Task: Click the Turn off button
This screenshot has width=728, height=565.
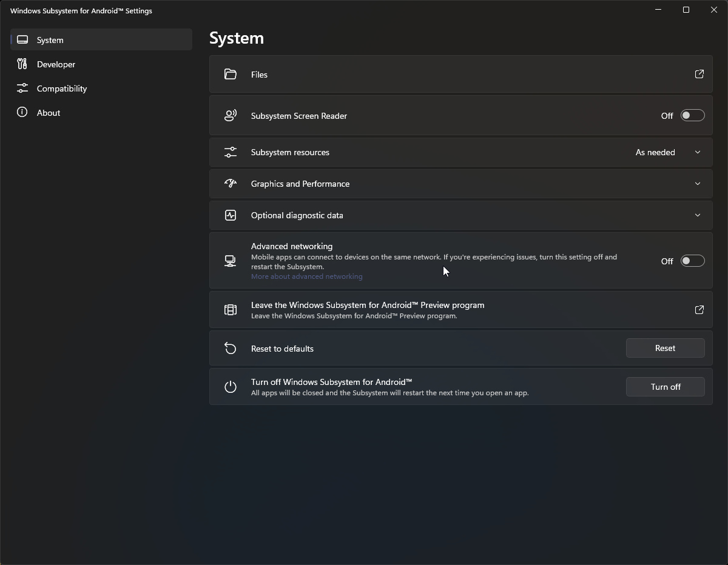Action: pos(665,387)
